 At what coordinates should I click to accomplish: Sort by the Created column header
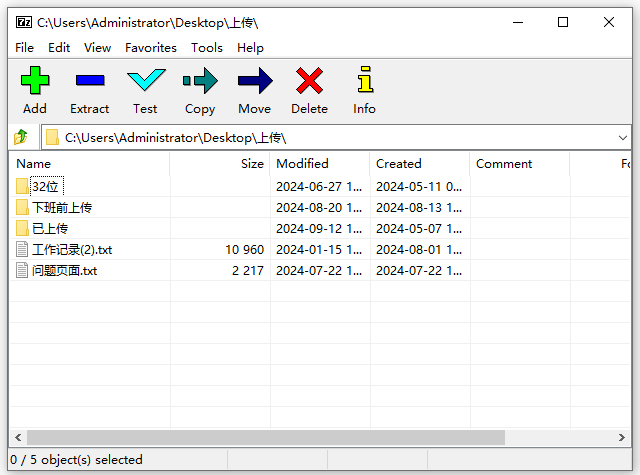click(420, 164)
